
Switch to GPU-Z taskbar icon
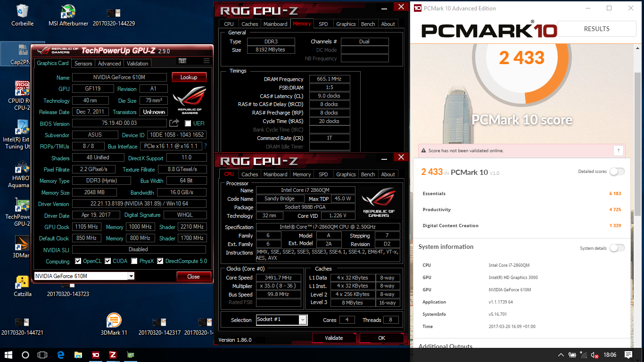(x=130, y=355)
